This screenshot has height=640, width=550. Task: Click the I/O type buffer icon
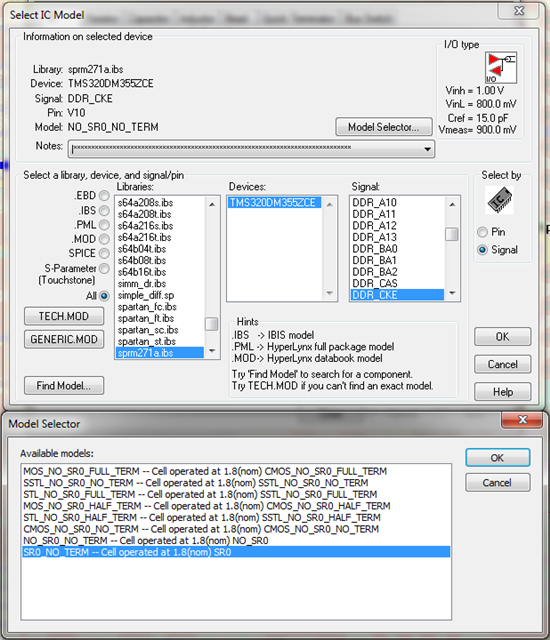click(501, 68)
